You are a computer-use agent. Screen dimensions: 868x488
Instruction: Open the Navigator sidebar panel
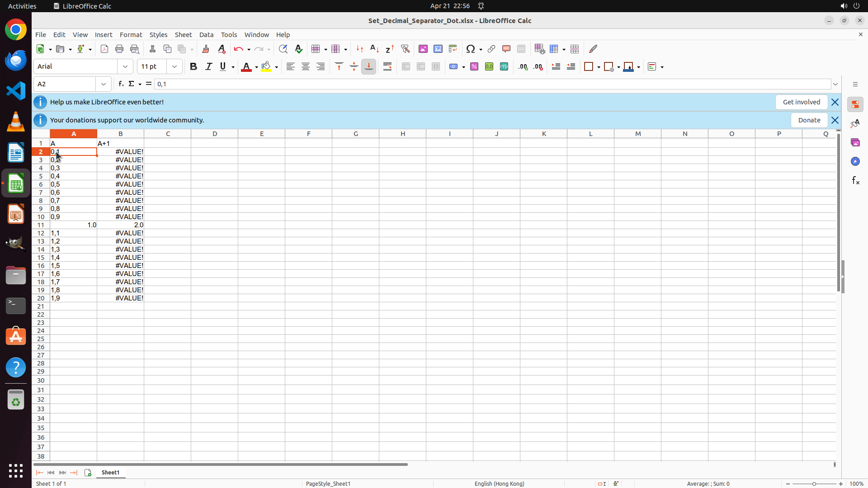tap(855, 161)
